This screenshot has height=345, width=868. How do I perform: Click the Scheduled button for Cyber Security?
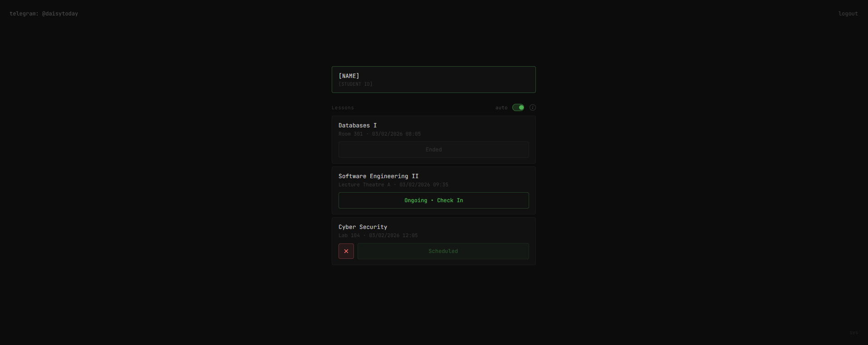coord(443,251)
